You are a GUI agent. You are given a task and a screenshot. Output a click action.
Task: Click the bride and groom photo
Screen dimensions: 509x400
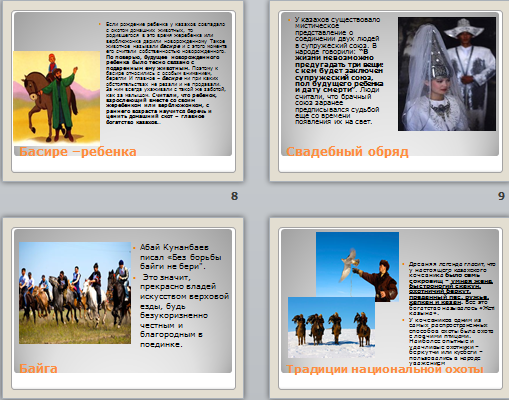[447, 74]
